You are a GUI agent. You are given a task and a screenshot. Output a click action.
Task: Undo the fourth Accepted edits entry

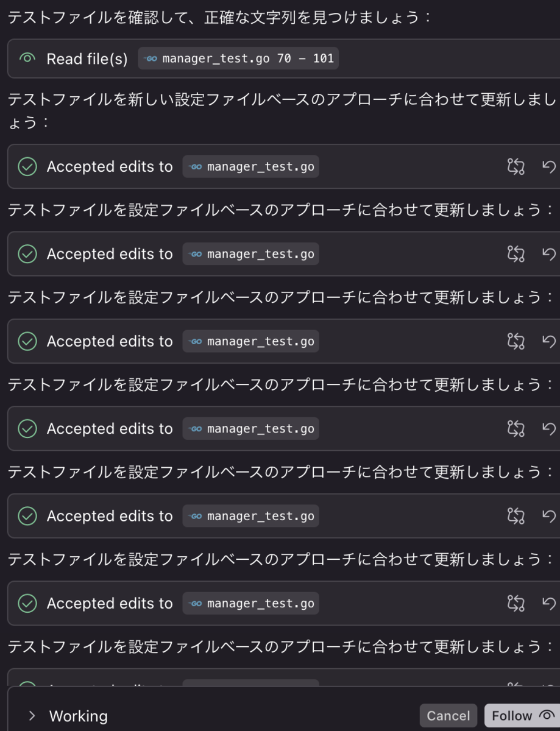coord(549,428)
